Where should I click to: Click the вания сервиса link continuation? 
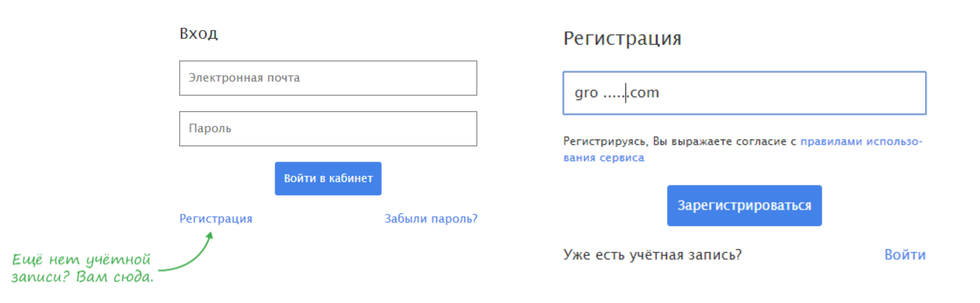point(604,158)
